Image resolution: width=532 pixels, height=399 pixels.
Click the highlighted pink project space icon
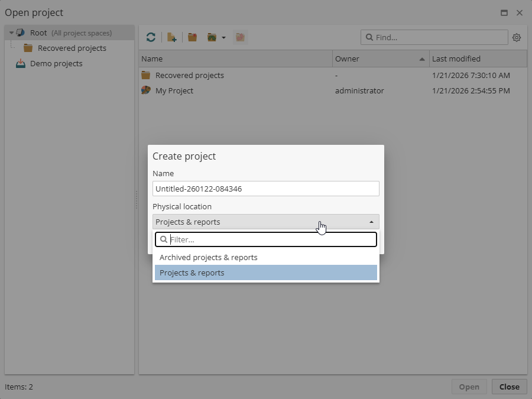click(240, 37)
